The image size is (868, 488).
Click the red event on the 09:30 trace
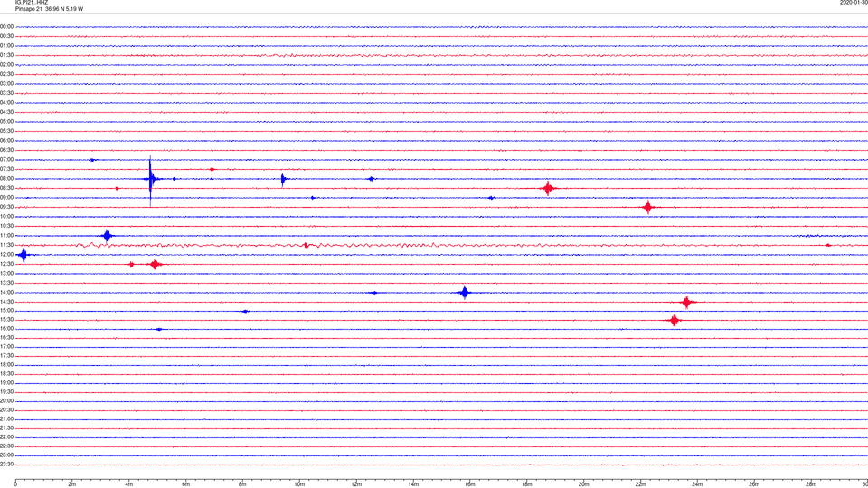pyautogui.click(x=648, y=208)
